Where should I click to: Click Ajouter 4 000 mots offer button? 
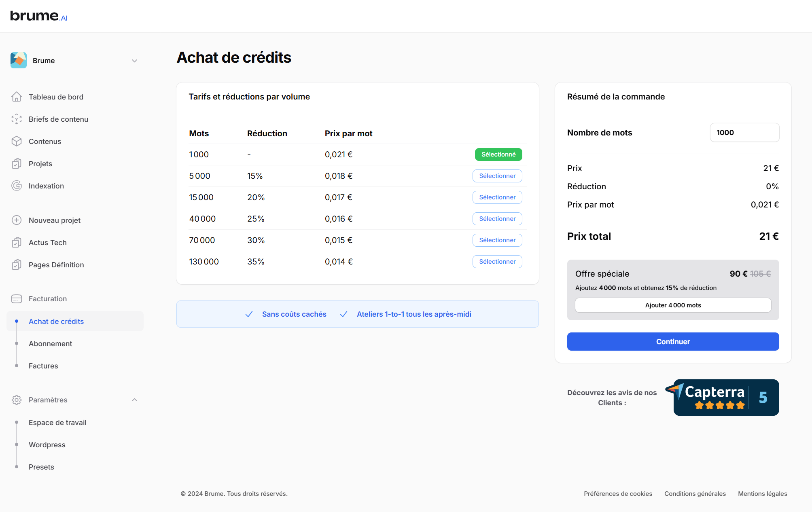pos(673,305)
